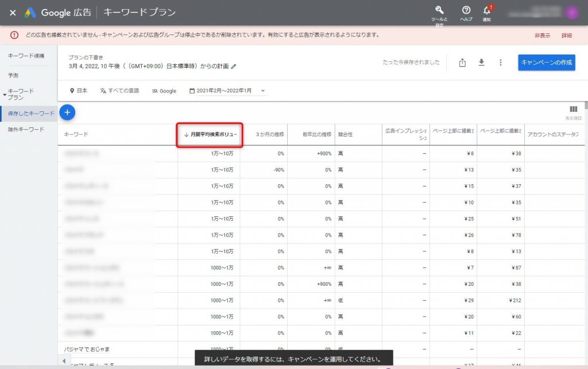
Task: Sort by 月間平均検索ボリューム column header
Action: pyautogui.click(x=210, y=134)
